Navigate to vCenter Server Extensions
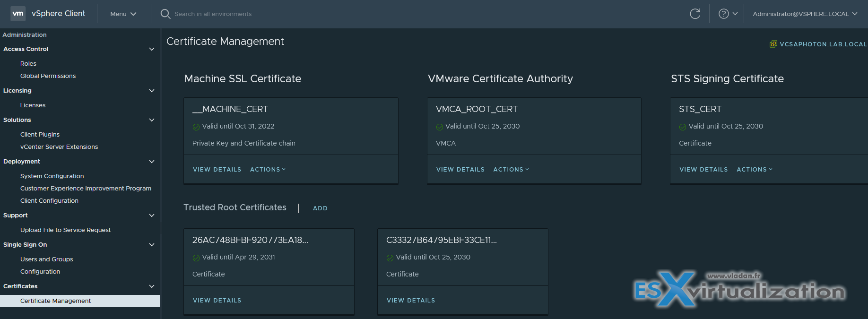 click(x=59, y=147)
